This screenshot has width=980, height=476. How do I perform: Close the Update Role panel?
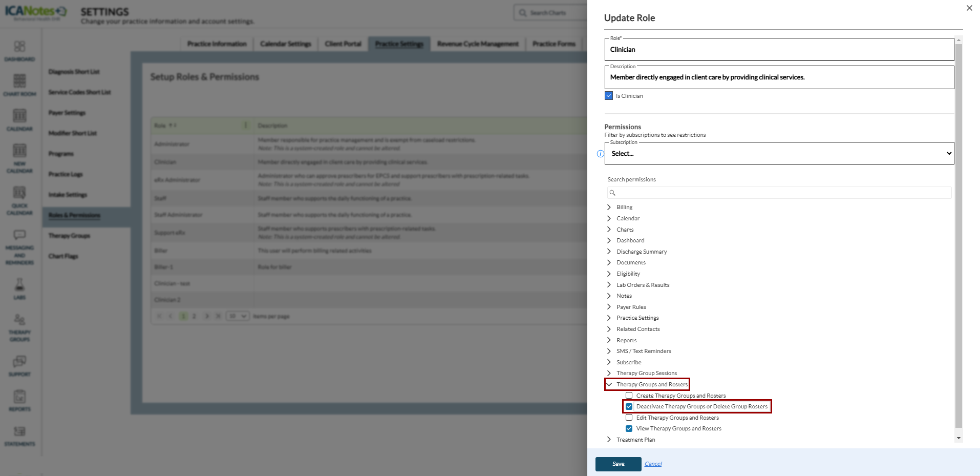tap(969, 8)
